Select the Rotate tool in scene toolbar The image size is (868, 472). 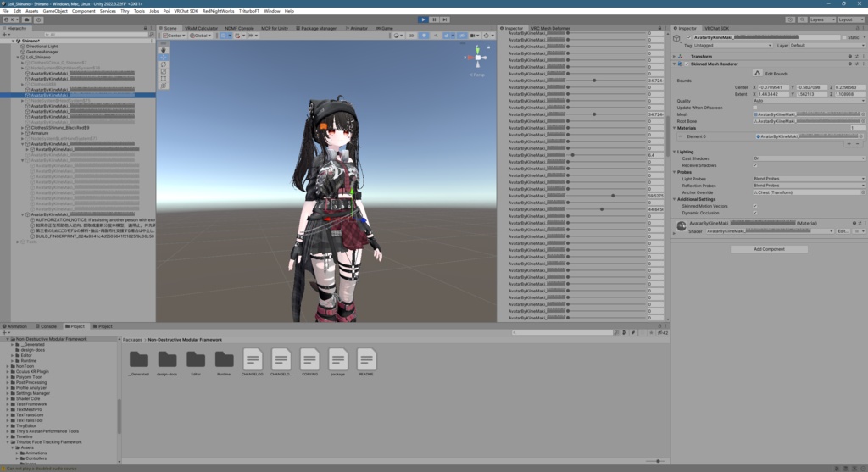click(164, 64)
